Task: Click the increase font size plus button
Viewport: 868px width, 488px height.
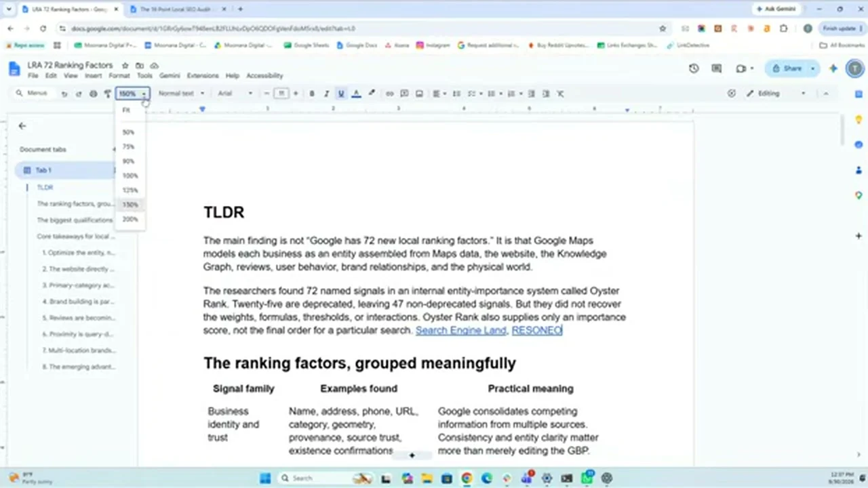Action: pos(295,94)
